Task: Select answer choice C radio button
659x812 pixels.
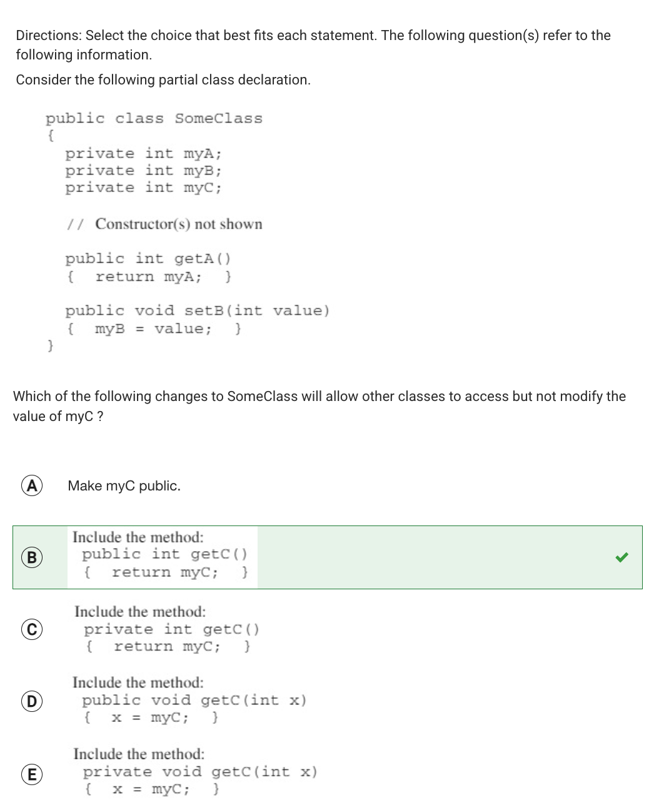Action: (32, 629)
